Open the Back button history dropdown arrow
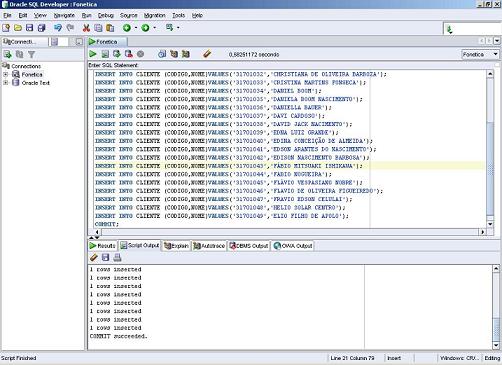 pos(136,28)
